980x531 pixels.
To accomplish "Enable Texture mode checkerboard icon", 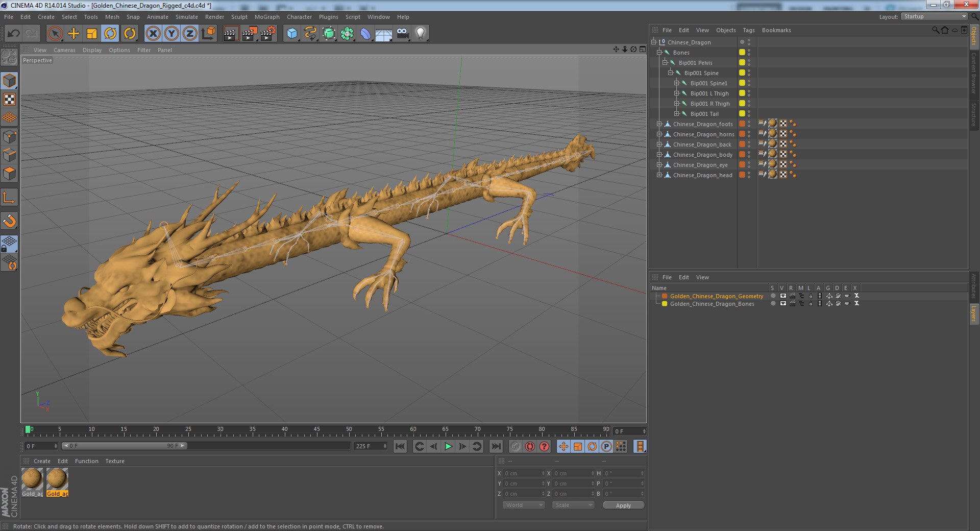I will point(10,100).
